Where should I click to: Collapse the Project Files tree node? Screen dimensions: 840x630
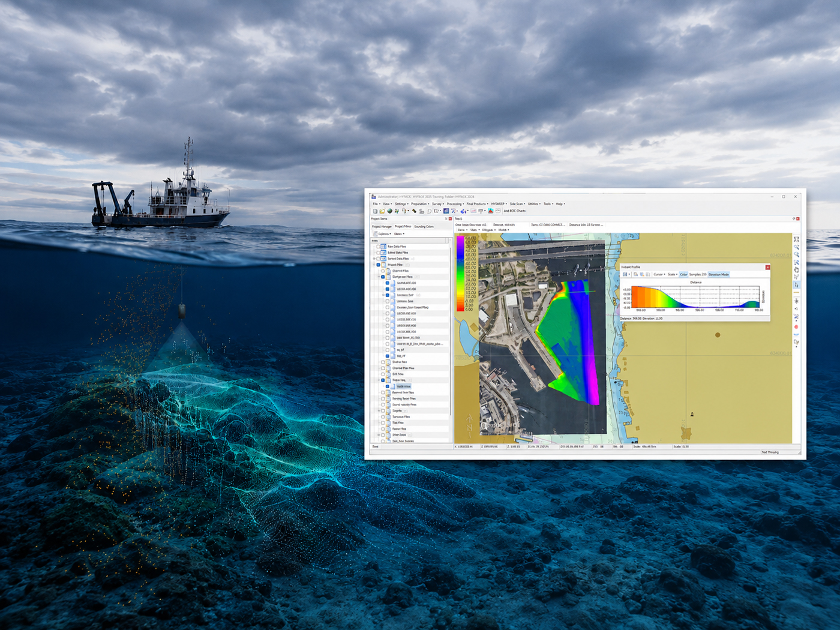[x=374, y=265]
